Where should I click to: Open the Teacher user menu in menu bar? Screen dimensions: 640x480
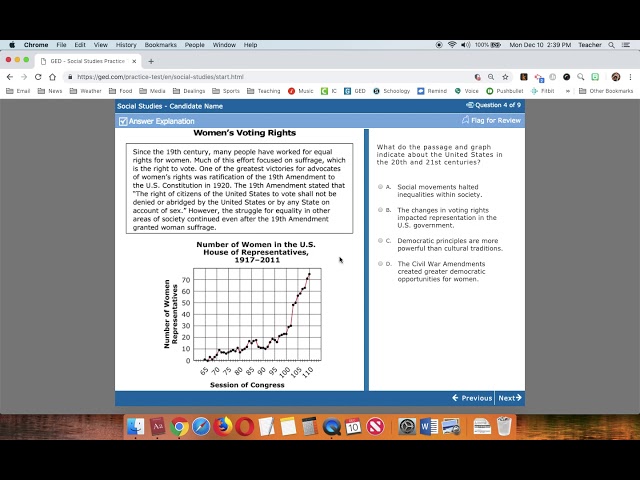tap(590, 45)
